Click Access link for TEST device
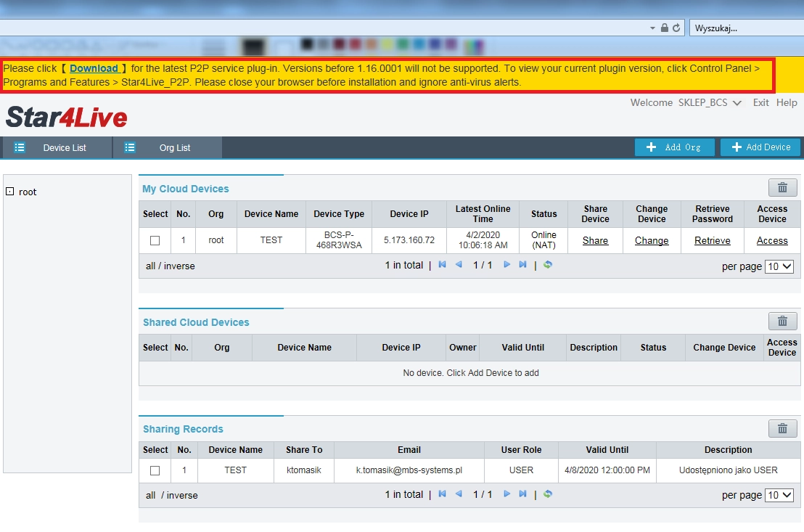Screen dimensions: 804x532 772,241
